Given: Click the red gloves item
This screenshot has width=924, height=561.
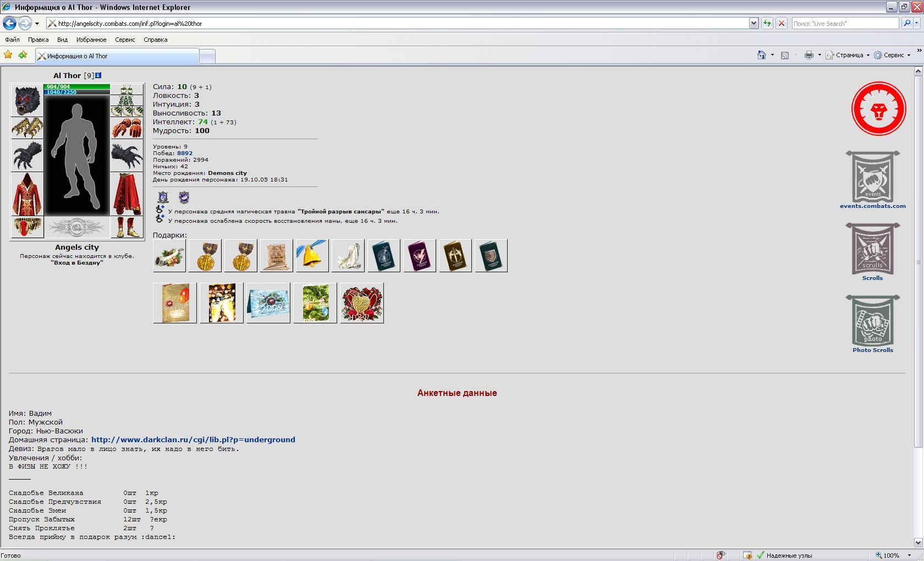Looking at the screenshot, I should 127,128.
